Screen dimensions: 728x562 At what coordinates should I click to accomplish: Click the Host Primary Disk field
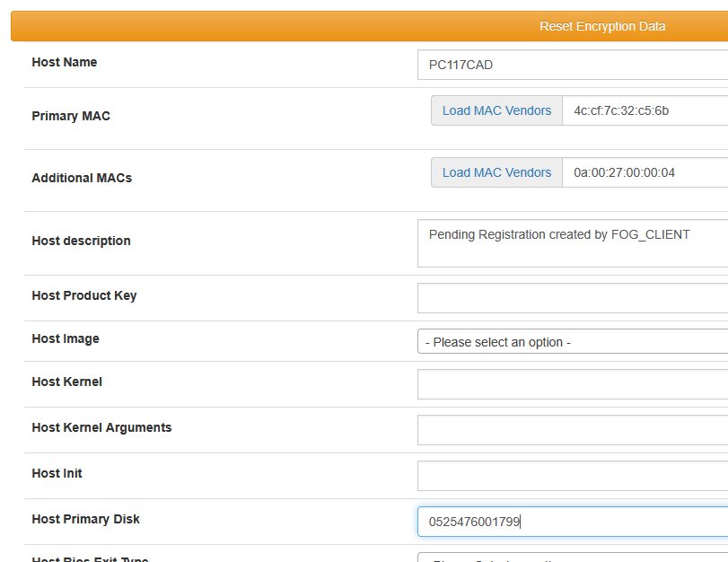573,522
